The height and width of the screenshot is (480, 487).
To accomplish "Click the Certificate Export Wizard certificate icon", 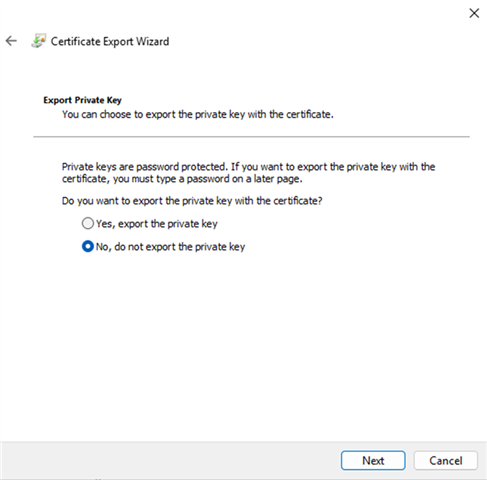I will pos(39,41).
